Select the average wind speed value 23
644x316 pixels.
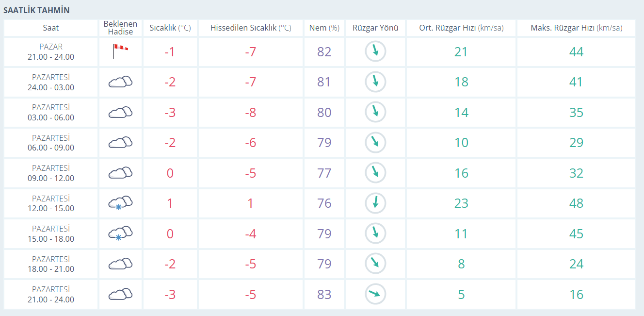tap(461, 203)
